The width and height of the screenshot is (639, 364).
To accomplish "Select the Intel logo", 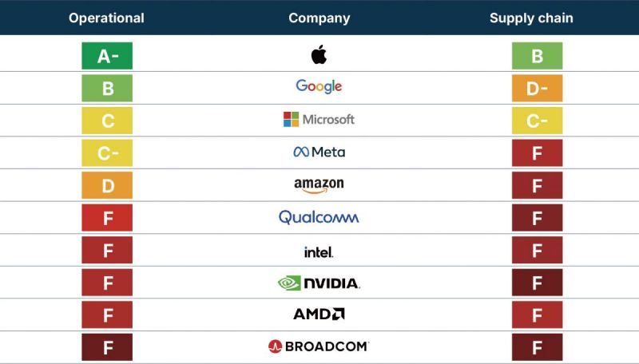I will click(319, 251).
